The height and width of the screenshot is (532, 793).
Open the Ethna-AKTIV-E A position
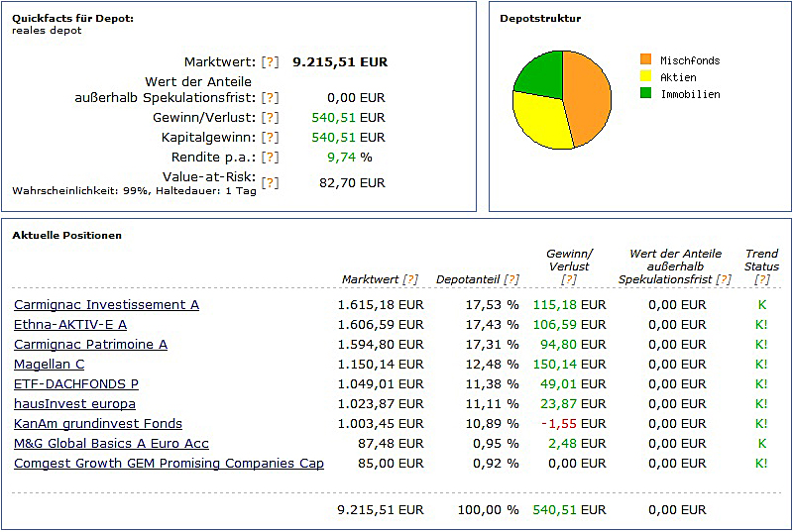[70, 325]
